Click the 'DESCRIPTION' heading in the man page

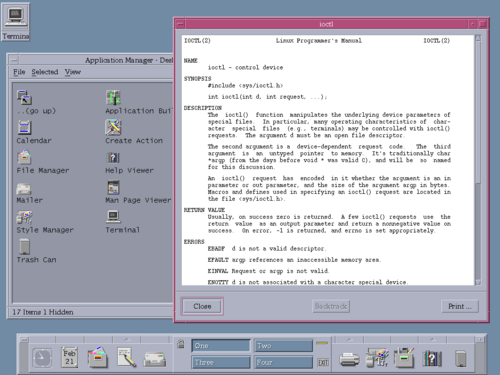coord(202,108)
